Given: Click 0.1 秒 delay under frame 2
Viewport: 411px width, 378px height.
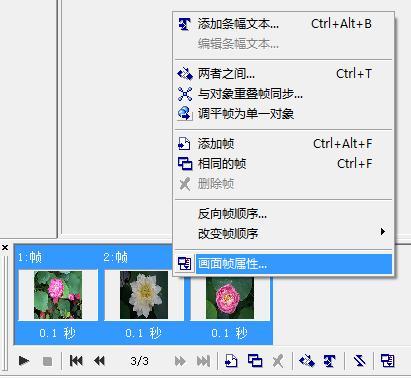Looking at the screenshot, I should pos(144,333).
